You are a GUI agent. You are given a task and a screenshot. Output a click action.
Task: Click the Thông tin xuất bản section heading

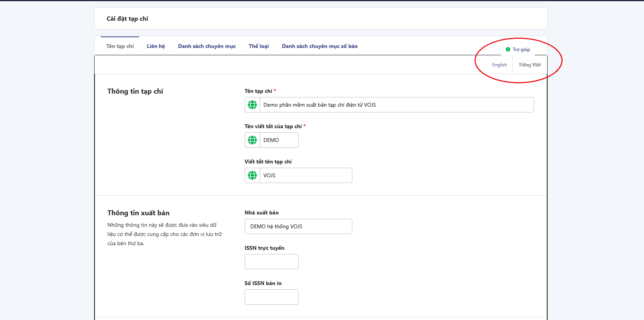coord(138,213)
